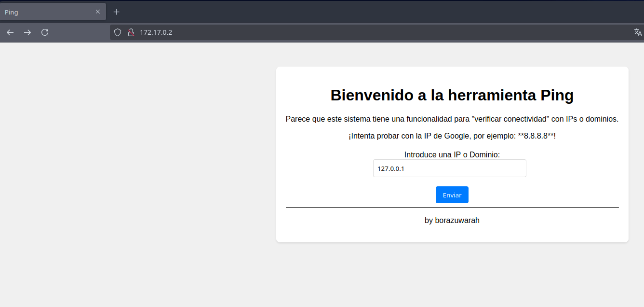Image resolution: width=644 pixels, height=307 pixels.
Task: Click the "Bienvenido a la herramienta Ping" heading
Action: click(x=452, y=96)
